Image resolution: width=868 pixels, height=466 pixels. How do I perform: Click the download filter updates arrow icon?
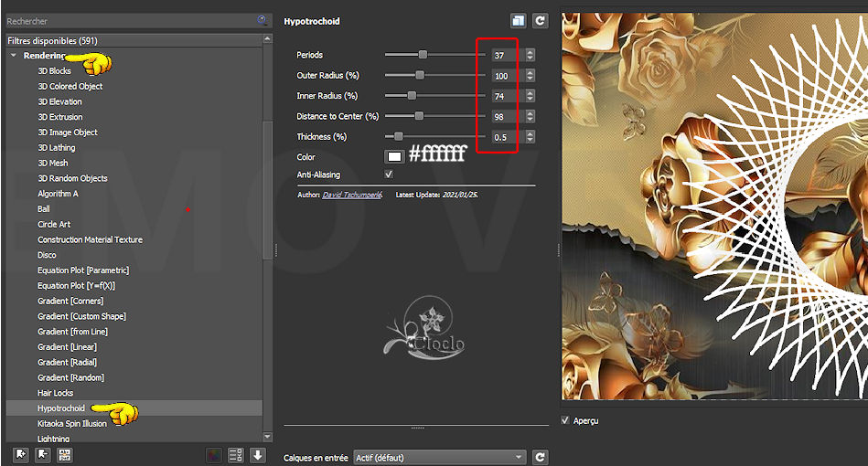point(258,455)
